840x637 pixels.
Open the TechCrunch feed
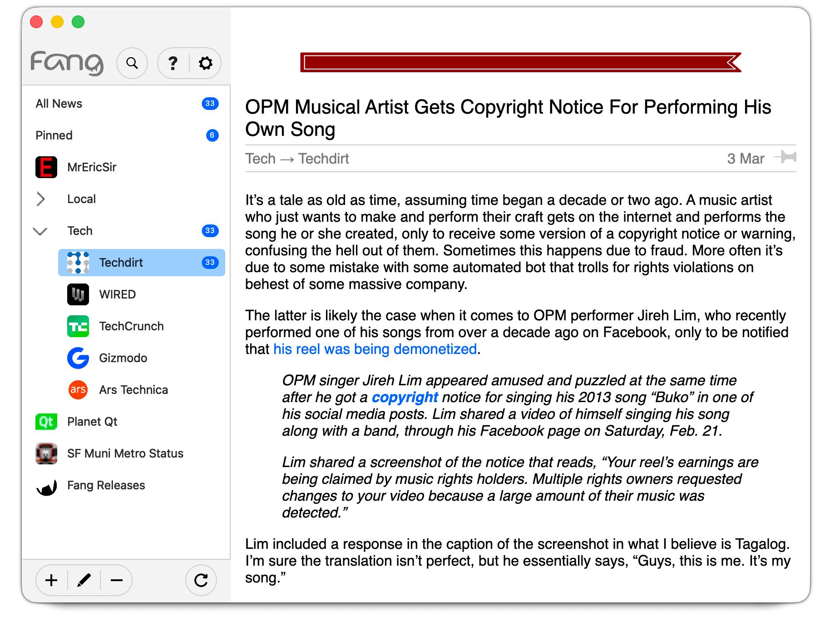131,326
